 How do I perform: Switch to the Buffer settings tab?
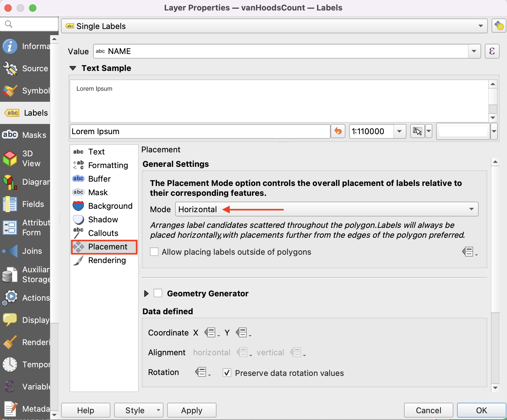(99, 179)
